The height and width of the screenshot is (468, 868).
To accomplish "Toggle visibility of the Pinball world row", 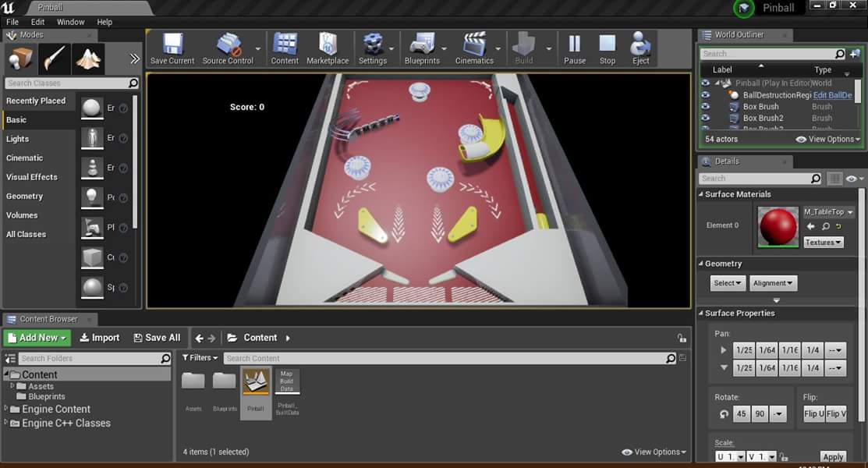I will click(705, 83).
